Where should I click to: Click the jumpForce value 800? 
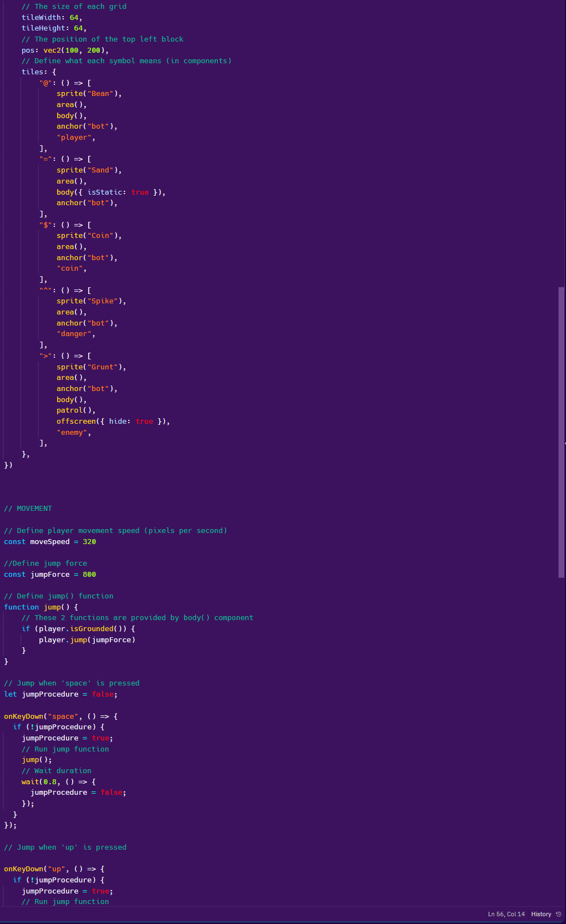click(89, 575)
